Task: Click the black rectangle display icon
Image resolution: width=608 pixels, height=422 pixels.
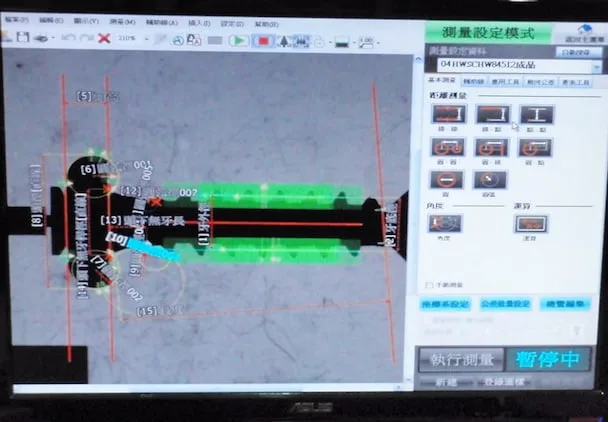Action: 342,42
